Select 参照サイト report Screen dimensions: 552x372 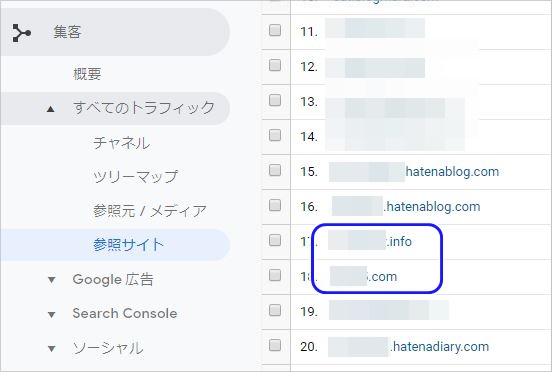(128, 245)
